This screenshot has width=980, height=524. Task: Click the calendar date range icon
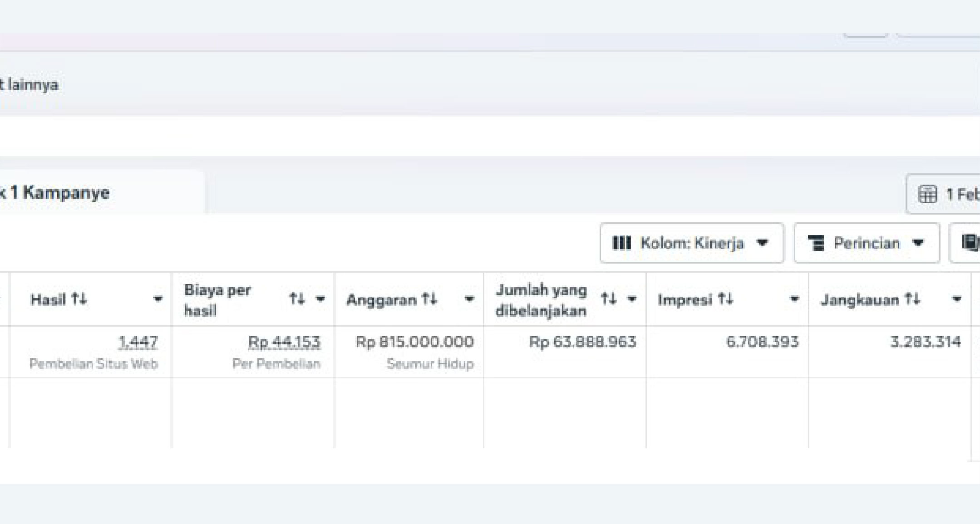point(927,194)
